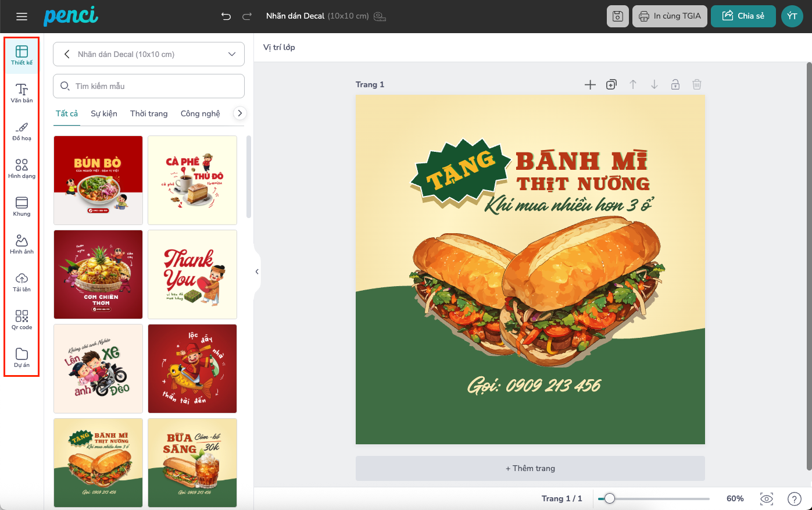Switch to the Sự kiện tab

104,113
